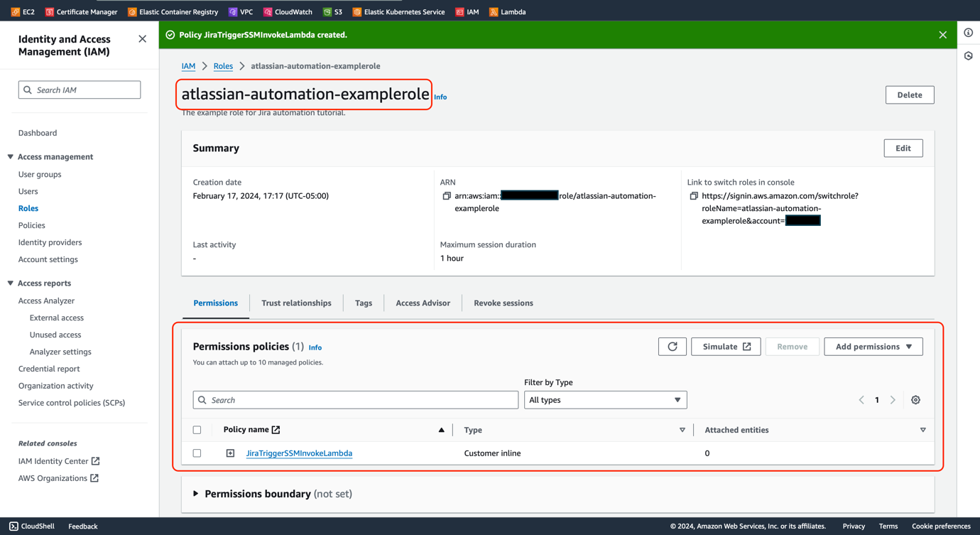Click Info link next to role name
Image resolution: width=980 pixels, height=535 pixels.
coord(440,97)
